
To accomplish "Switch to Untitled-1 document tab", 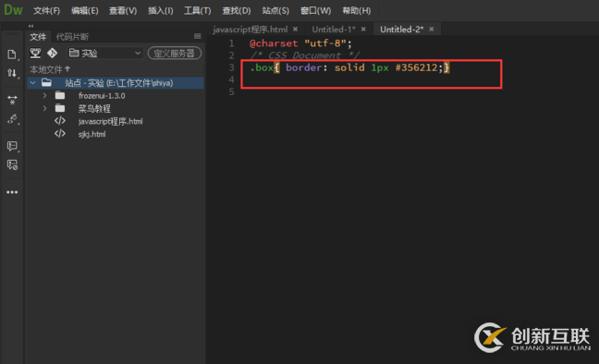I will (x=334, y=30).
